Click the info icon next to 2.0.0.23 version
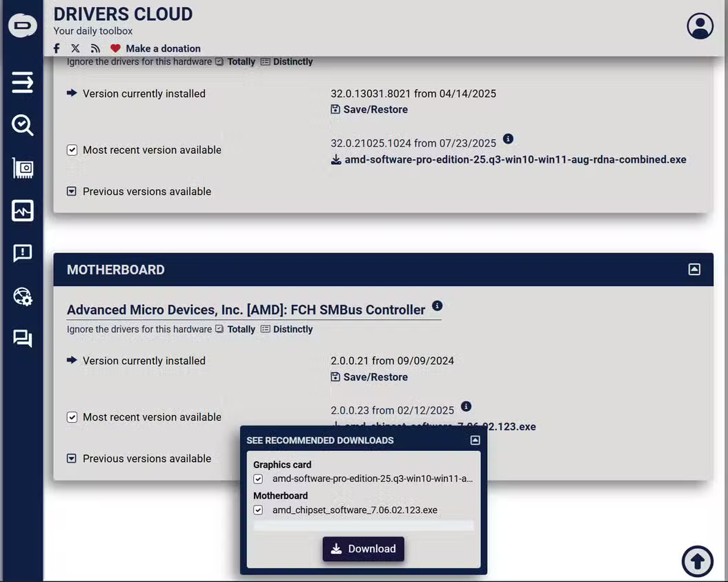This screenshot has width=728, height=582. [466, 406]
